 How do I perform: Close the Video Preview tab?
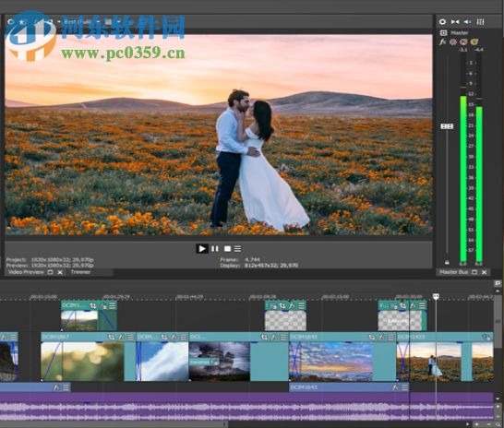(60, 272)
